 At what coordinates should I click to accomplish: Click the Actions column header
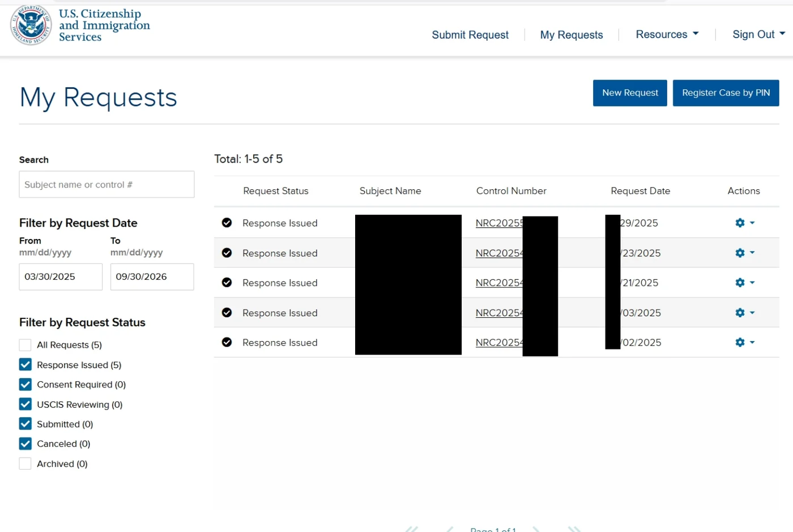coord(744,191)
